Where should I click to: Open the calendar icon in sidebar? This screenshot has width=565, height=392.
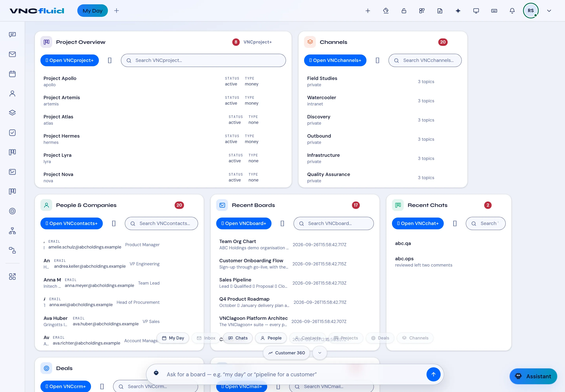pyautogui.click(x=12, y=74)
